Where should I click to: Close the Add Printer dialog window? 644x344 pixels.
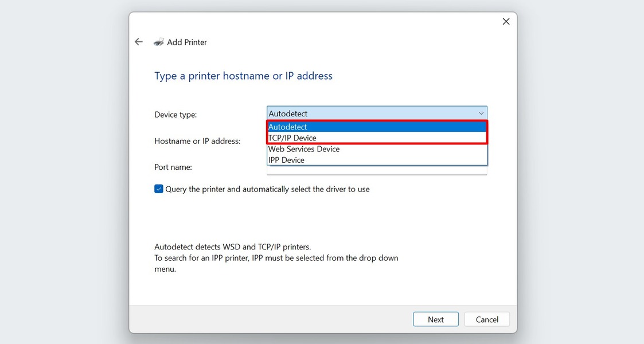(x=505, y=21)
